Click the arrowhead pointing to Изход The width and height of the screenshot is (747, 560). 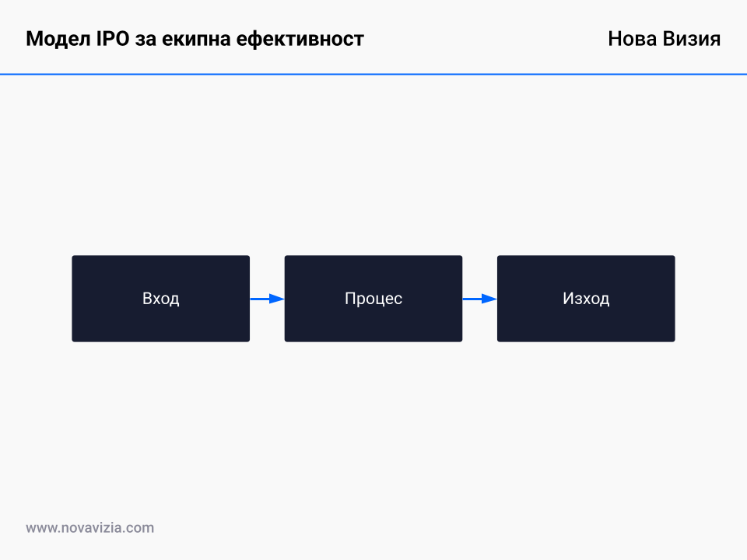click(x=493, y=298)
